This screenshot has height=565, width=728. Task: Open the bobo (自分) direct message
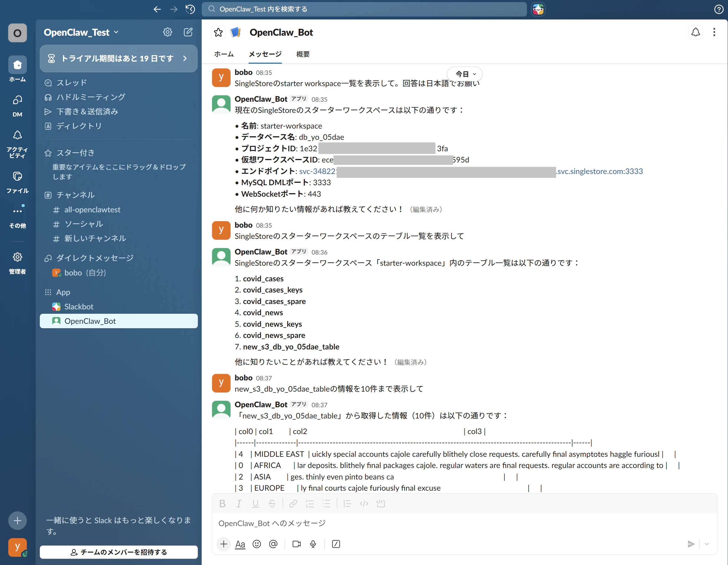point(119,273)
